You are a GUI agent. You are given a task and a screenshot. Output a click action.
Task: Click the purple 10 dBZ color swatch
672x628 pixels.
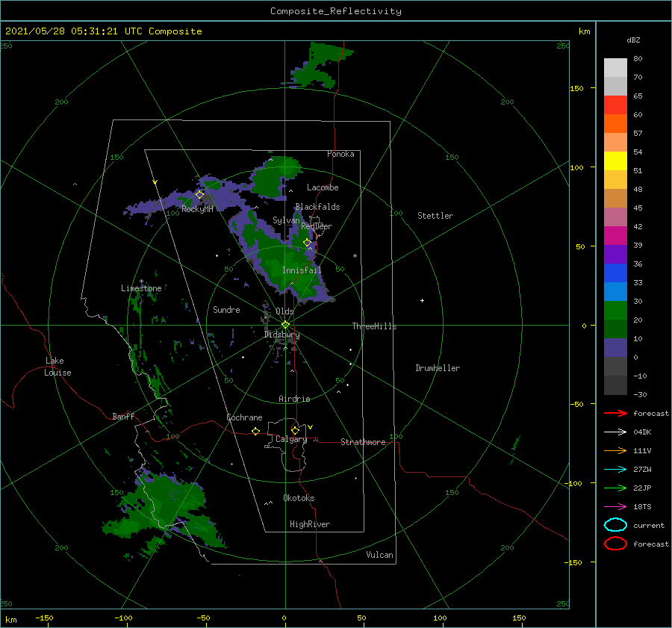click(615, 348)
